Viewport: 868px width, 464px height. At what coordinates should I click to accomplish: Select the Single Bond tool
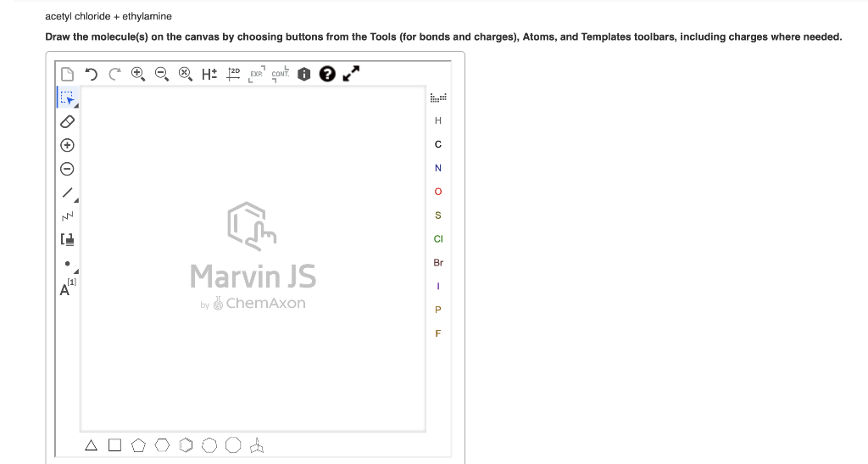[x=68, y=193]
